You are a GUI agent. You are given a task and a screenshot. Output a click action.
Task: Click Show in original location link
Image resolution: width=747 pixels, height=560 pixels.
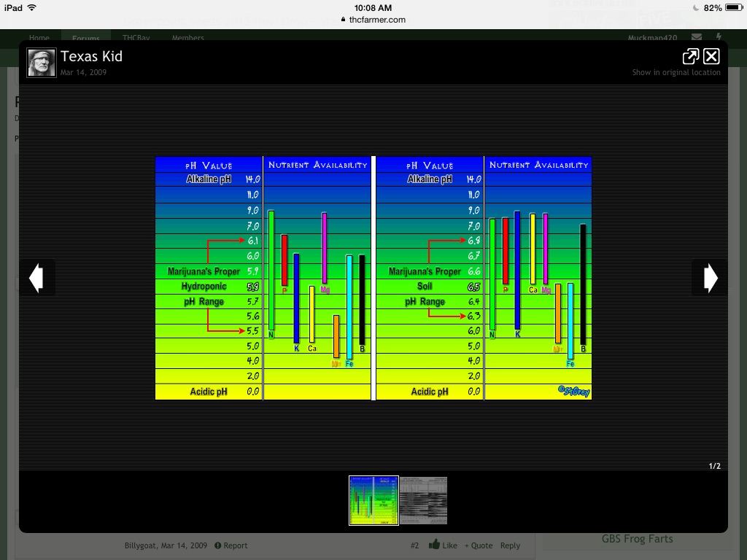click(x=676, y=72)
